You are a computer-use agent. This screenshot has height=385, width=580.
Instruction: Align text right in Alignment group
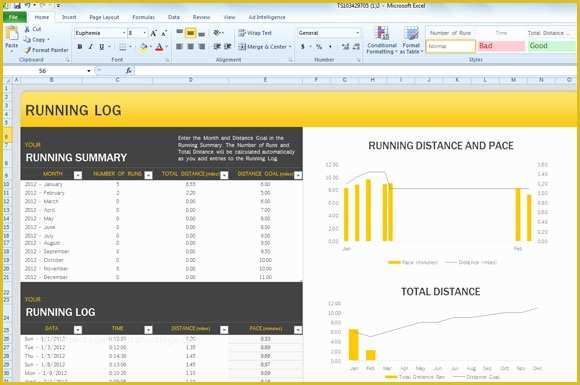(x=202, y=47)
